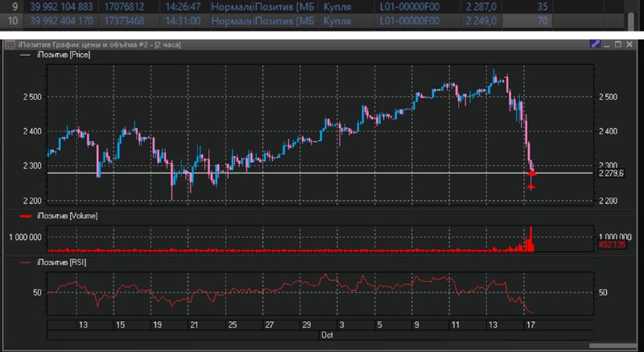Click the upper red trade arrow on the chart
Viewport: 644px width, 352px height.
tap(531, 173)
